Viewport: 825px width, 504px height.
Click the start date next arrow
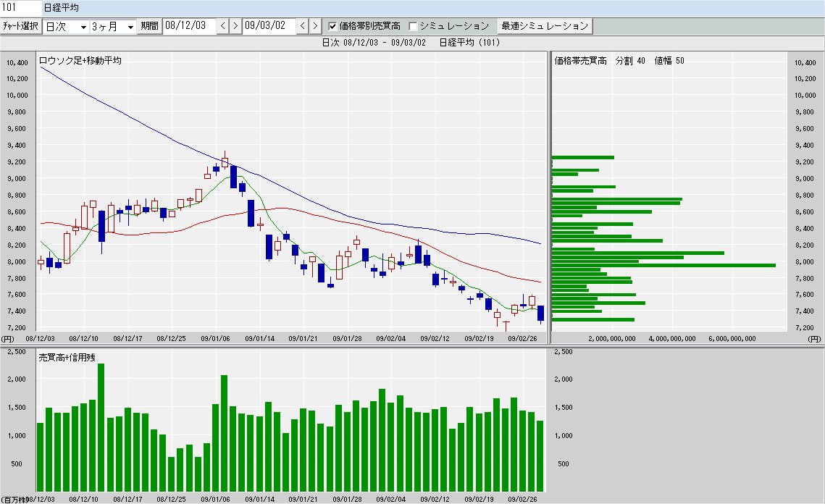coord(235,26)
